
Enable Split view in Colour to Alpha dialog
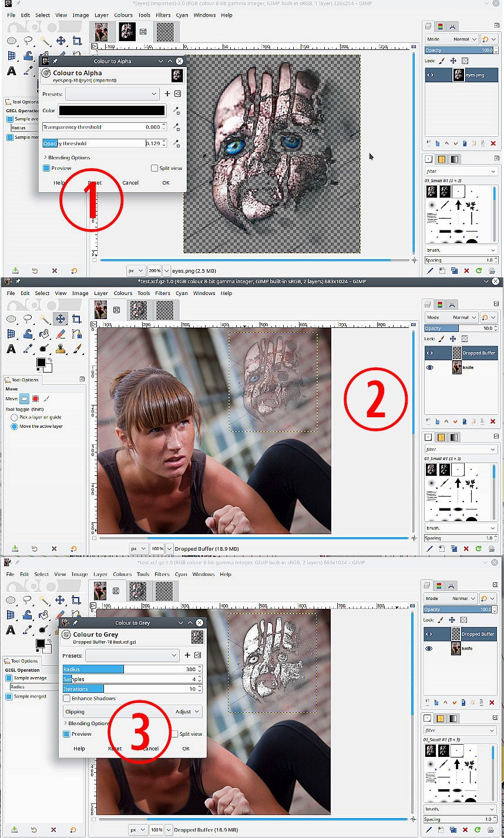click(154, 168)
